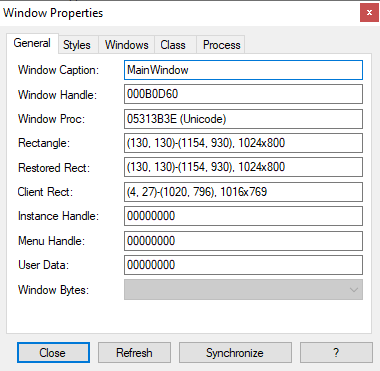380x371 pixels.
Task: Click the question mark help button
Action: point(336,353)
